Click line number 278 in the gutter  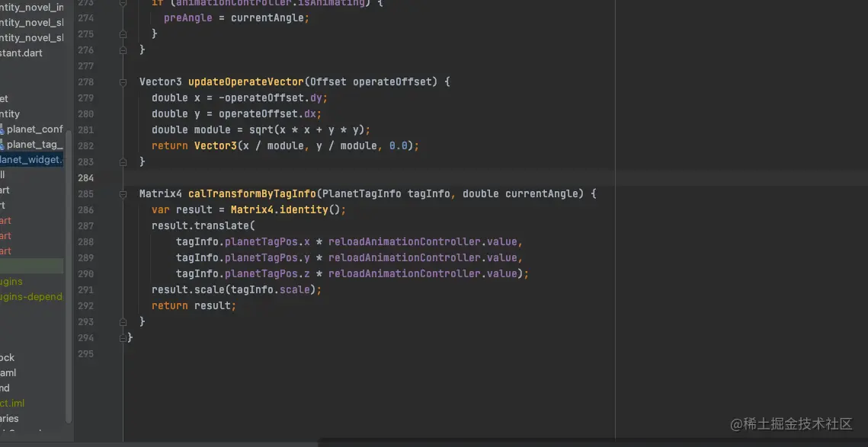pyautogui.click(x=86, y=82)
